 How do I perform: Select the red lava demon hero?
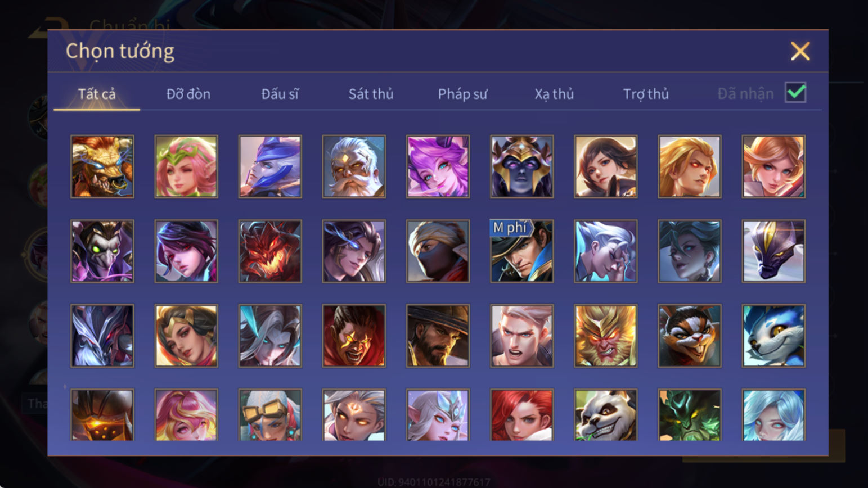[x=270, y=251]
